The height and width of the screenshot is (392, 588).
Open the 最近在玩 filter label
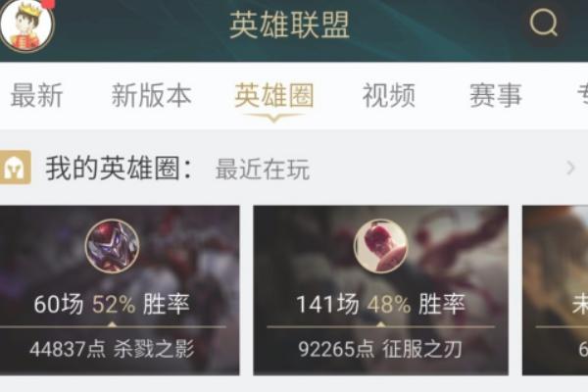click(263, 170)
